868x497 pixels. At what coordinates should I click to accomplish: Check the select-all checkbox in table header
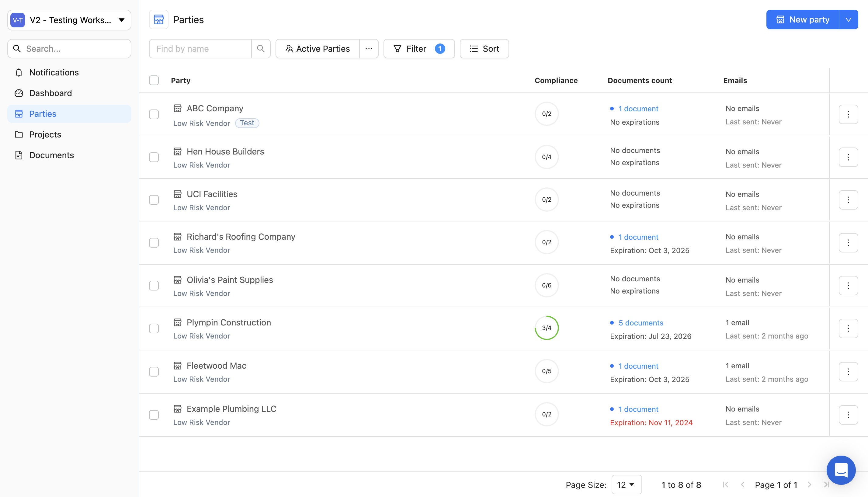click(154, 80)
